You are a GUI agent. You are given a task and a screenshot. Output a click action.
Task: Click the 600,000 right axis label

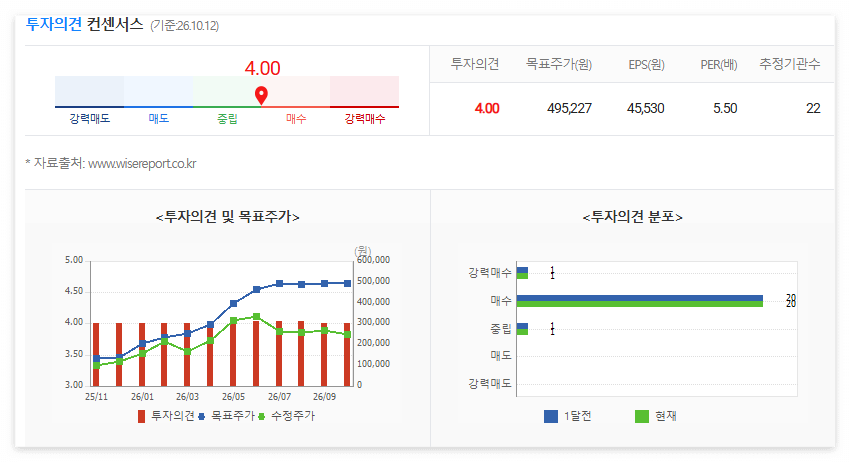point(374,260)
